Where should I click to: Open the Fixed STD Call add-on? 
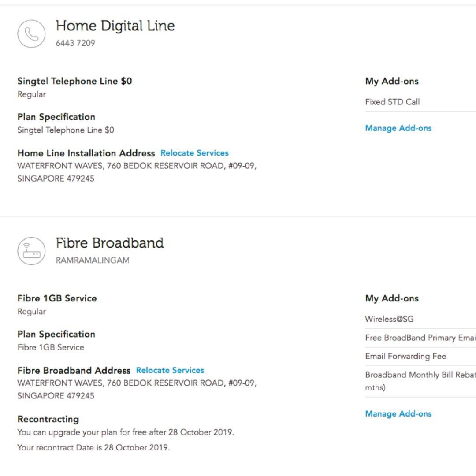392,102
